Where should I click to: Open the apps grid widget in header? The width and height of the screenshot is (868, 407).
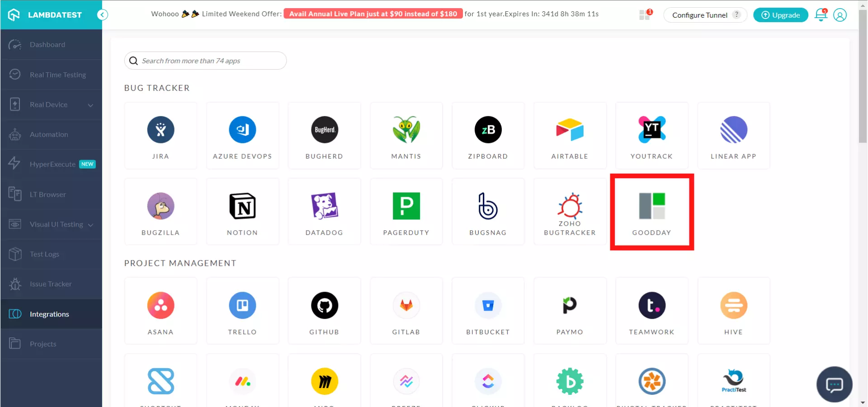coord(645,15)
